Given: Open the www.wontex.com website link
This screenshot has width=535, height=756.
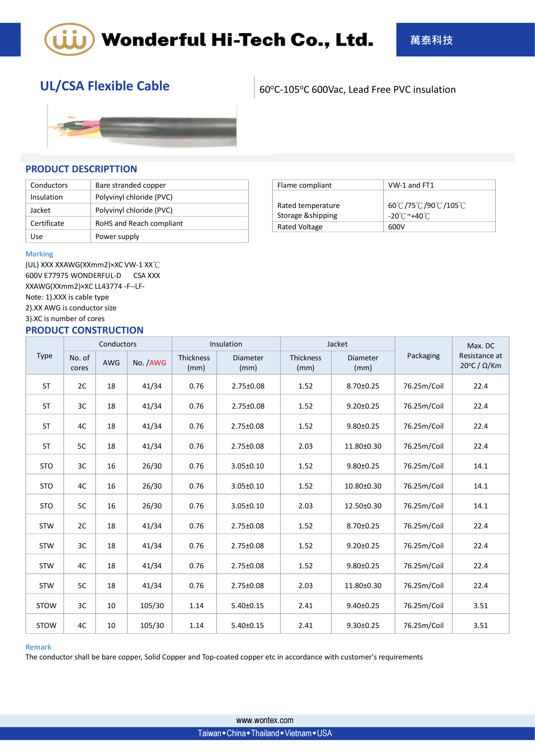Looking at the screenshot, I should click(x=264, y=720).
